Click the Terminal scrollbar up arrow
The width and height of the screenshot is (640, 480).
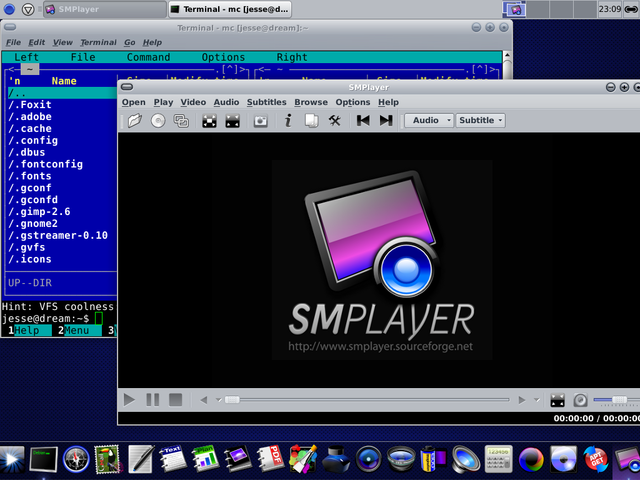click(x=507, y=56)
